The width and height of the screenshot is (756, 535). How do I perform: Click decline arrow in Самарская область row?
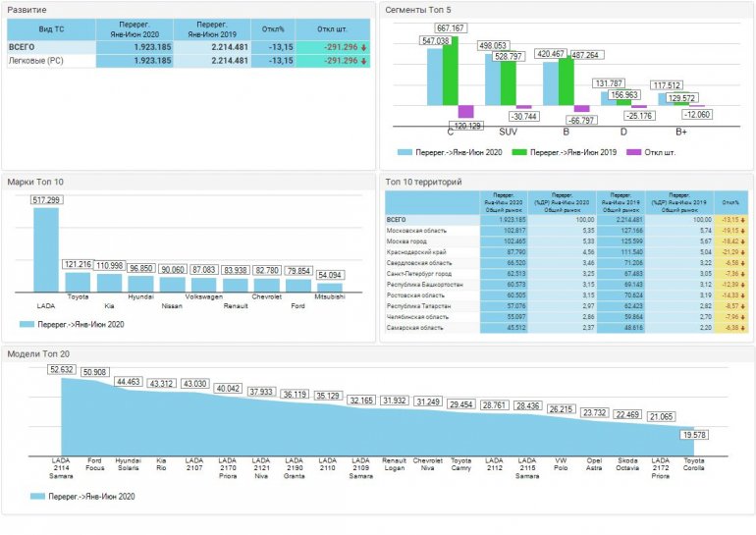(x=742, y=328)
